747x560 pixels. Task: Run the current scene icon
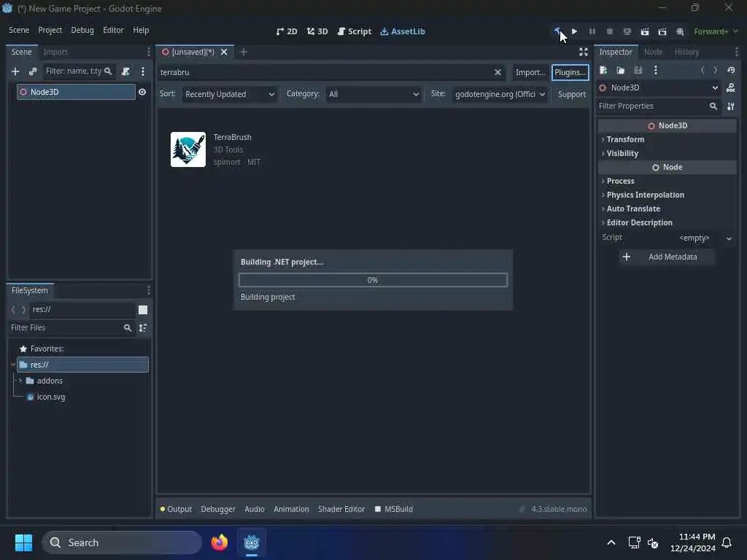click(645, 31)
